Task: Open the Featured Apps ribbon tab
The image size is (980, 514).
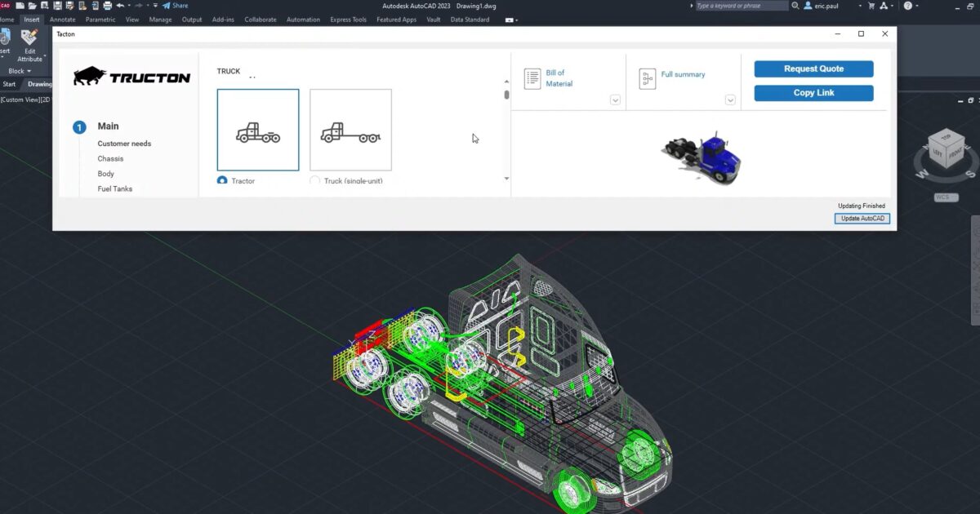Action: click(x=396, y=20)
